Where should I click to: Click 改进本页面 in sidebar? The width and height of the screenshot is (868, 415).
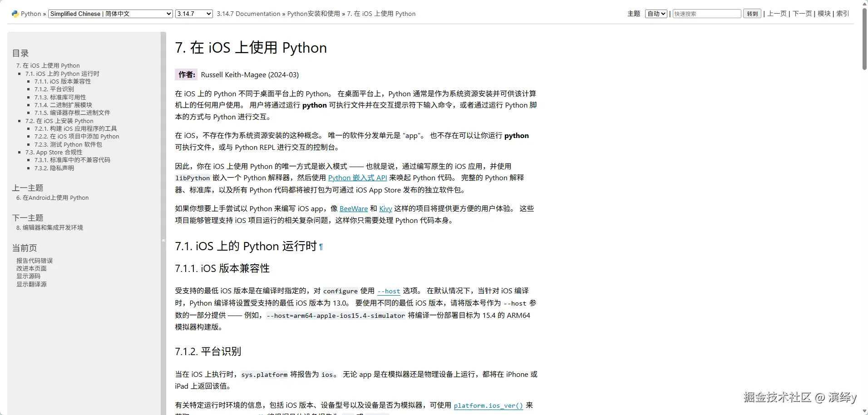(31, 268)
